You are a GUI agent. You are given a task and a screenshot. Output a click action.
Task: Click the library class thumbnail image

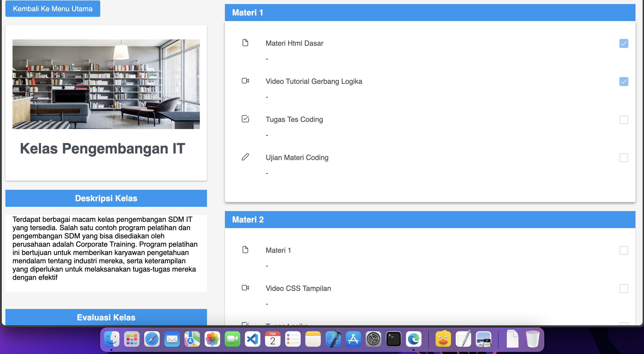click(106, 84)
